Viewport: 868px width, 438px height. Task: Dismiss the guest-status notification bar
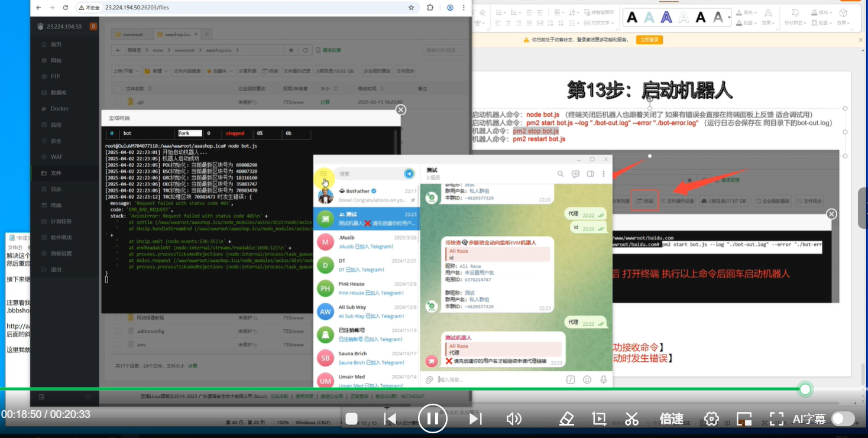860,40
